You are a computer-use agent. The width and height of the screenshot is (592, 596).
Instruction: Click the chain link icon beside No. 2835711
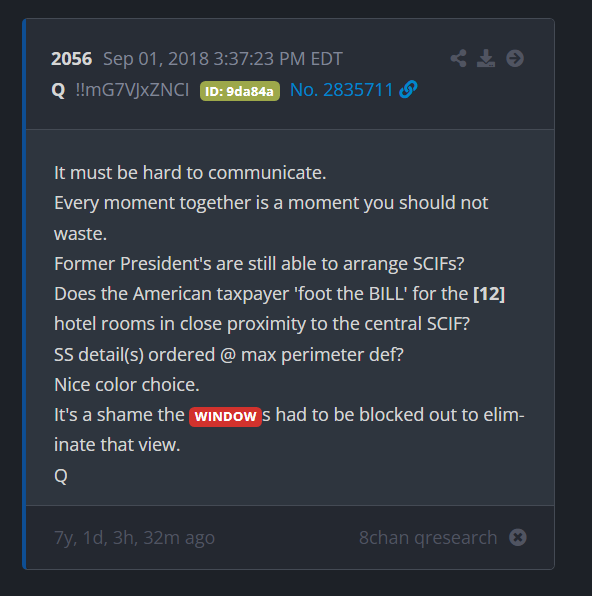(x=408, y=90)
